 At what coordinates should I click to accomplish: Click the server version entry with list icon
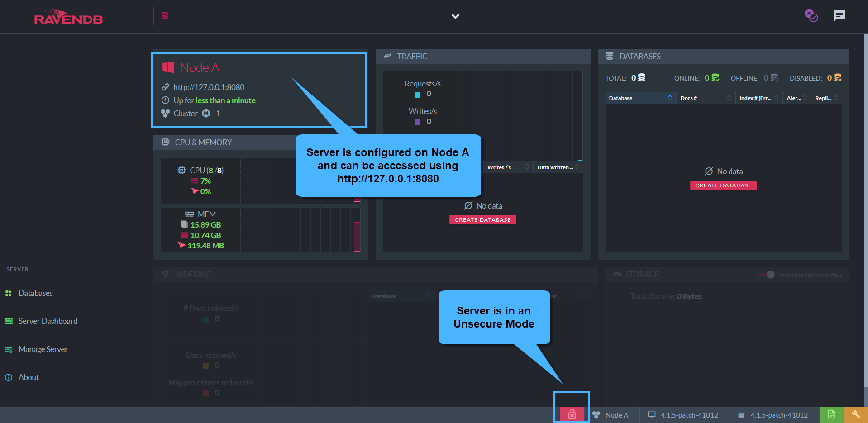tap(773, 415)
